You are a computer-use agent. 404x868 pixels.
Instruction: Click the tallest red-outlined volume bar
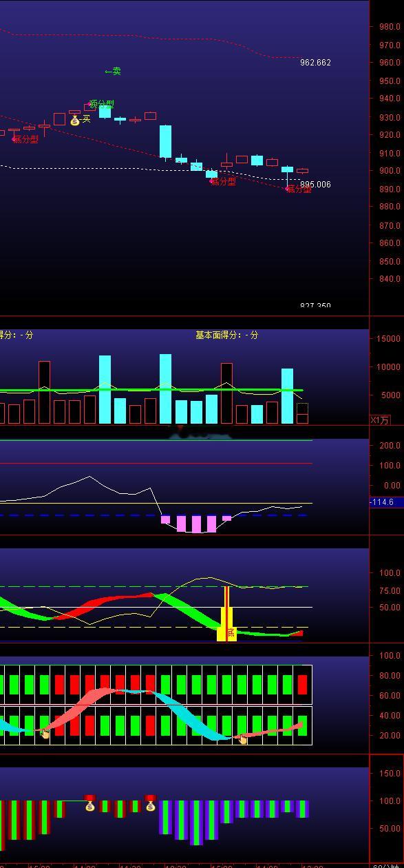coord(45,392)
